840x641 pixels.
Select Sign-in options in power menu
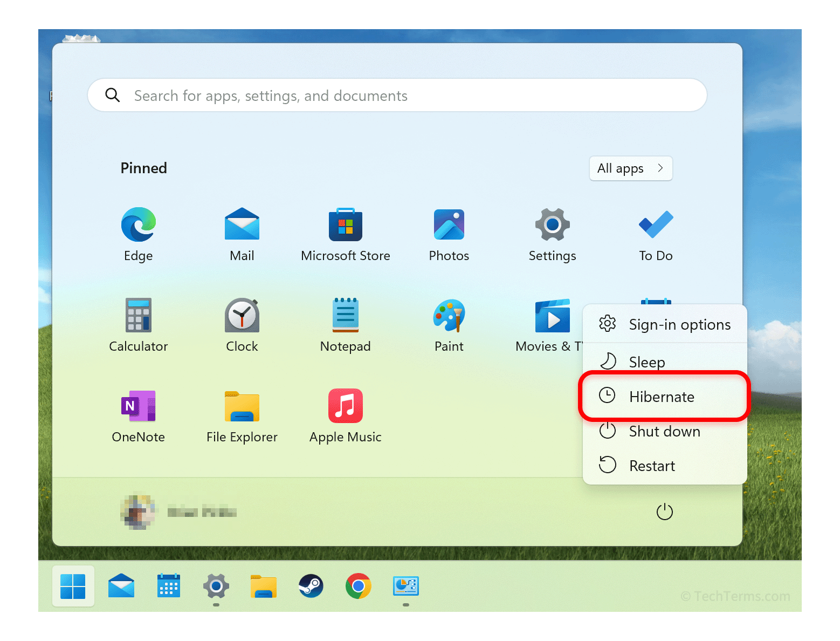(x=665, y=324)
